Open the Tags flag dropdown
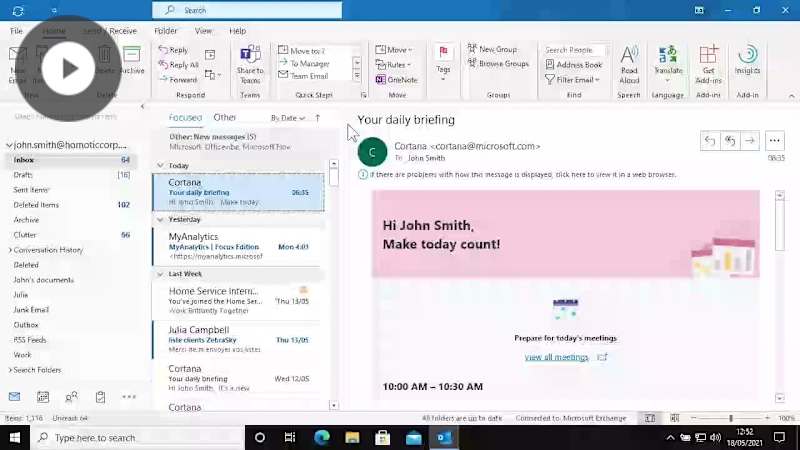The width and height of the screenshot is (800, 450). 443,63
